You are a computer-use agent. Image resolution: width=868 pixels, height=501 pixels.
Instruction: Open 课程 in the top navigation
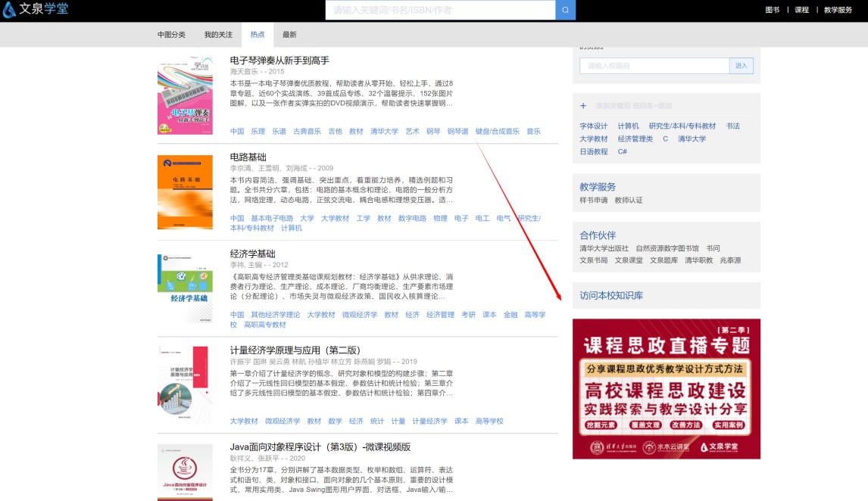click(x=801, y=10)
